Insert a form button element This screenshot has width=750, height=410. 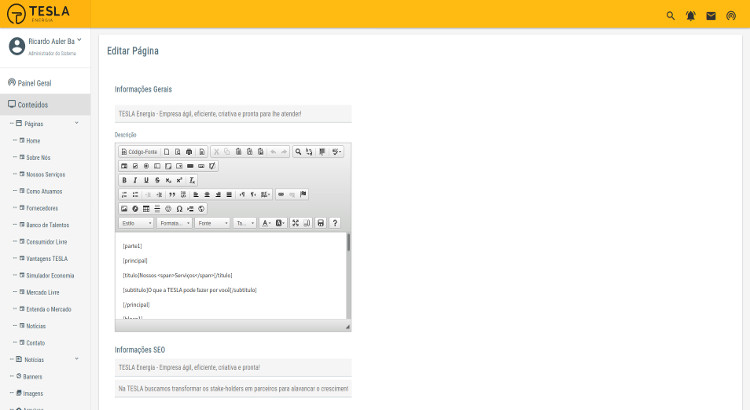(x=190, y=166)
